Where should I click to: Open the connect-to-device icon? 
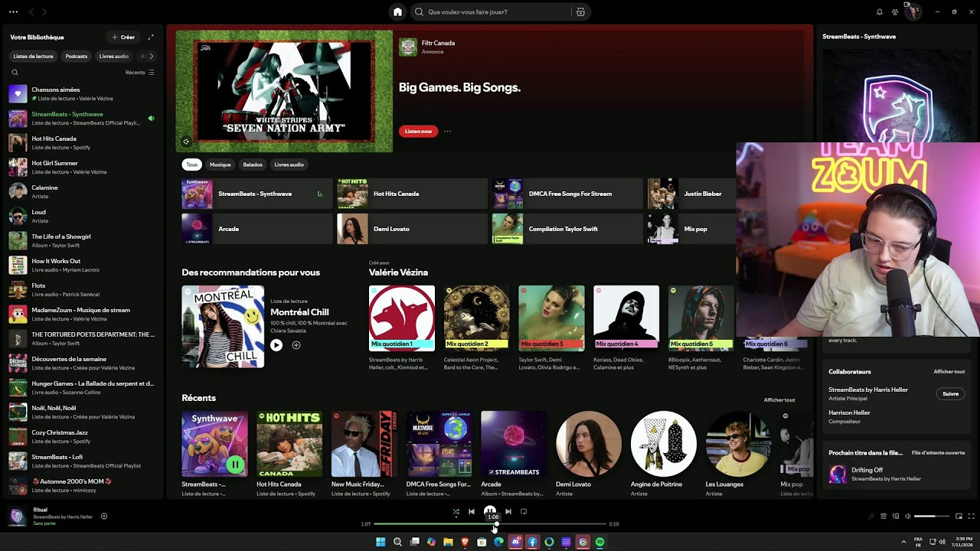coord(896,517)
